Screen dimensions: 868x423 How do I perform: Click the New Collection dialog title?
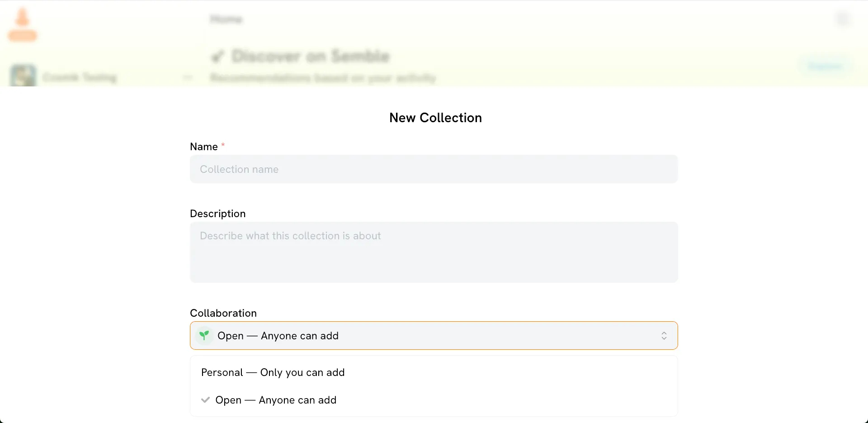pos(435,118)
